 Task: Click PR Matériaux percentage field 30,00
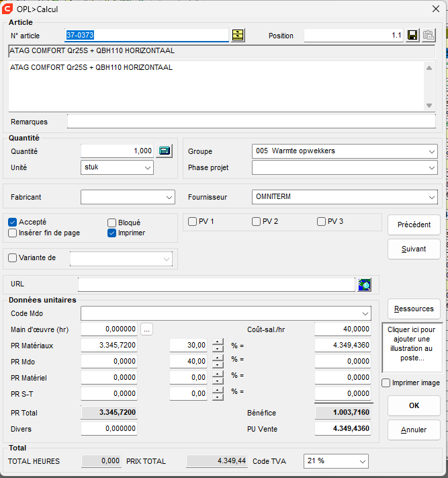coord(189,346)
